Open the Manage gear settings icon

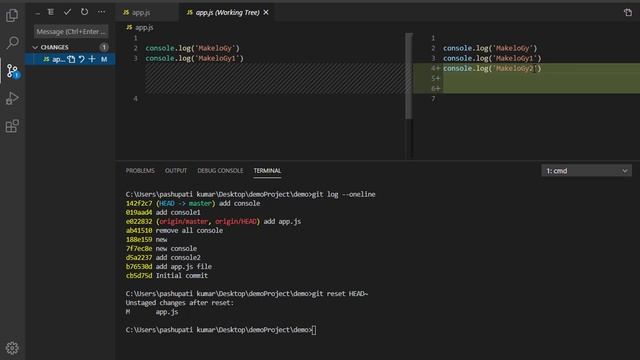pos(12,348)
